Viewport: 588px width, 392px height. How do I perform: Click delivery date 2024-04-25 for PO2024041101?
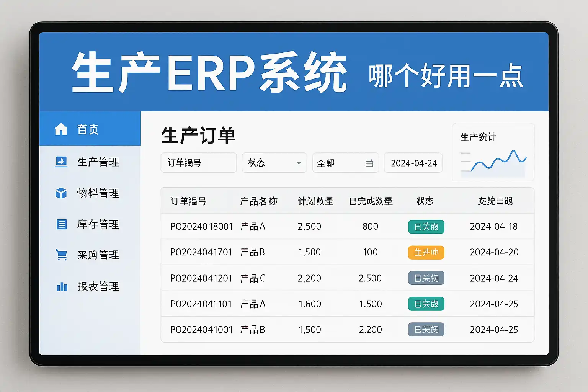494,304
